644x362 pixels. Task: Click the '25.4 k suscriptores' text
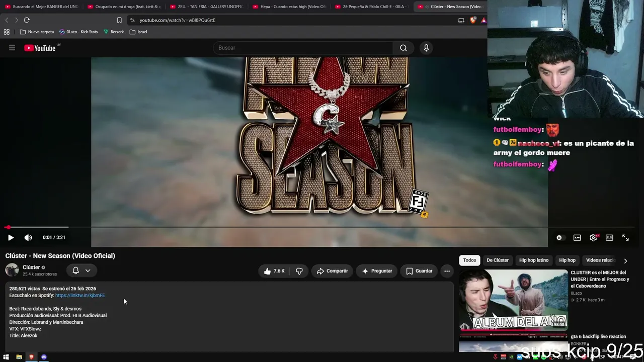40,275
